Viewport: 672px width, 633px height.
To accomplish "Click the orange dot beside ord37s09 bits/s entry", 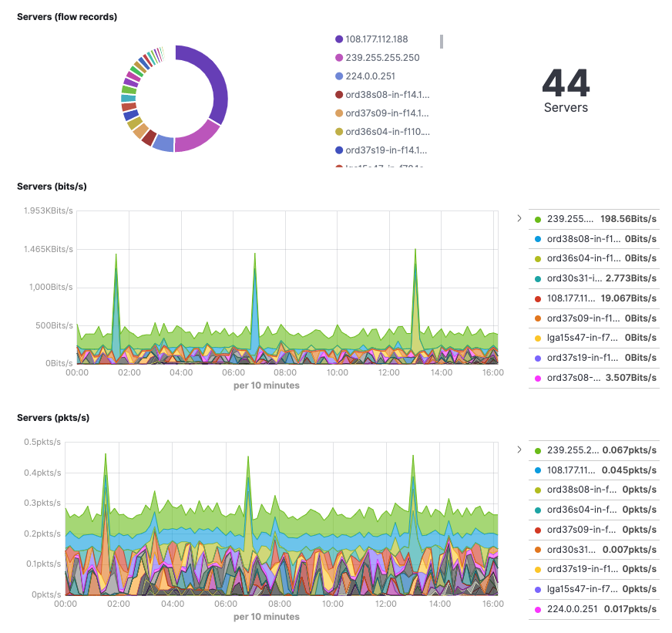I will tap(537, 318).
